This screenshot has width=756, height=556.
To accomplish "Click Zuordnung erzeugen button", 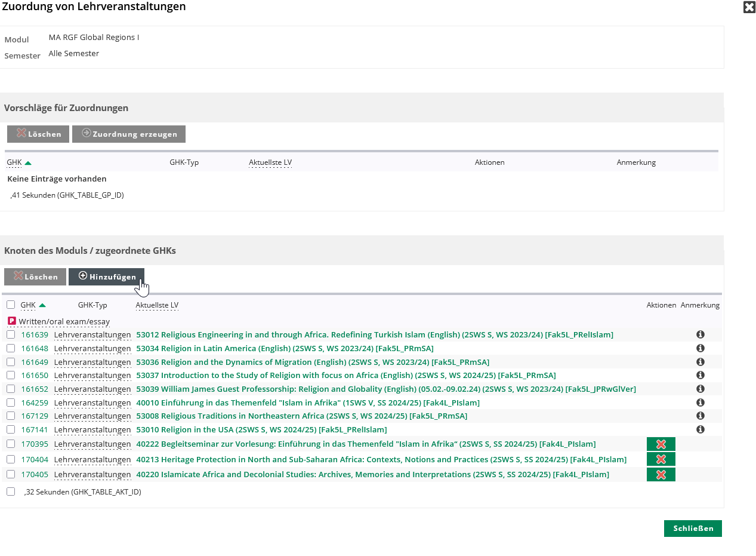I will pyautogui.click(x=129, y=134).
